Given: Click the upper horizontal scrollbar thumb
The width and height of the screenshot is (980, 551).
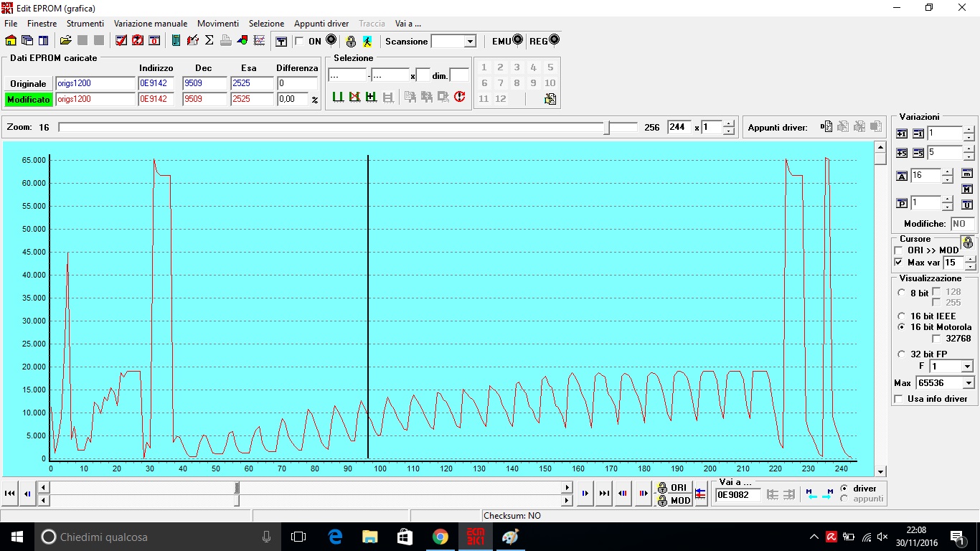Looking at the screenshot, I should pyautogui.click(x=237, y=487).
